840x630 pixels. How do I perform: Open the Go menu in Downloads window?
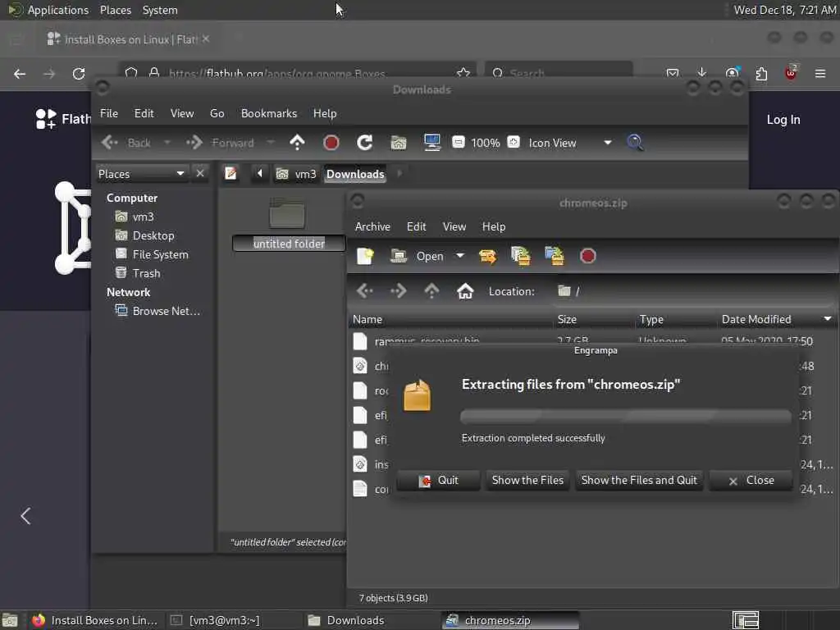217,113
